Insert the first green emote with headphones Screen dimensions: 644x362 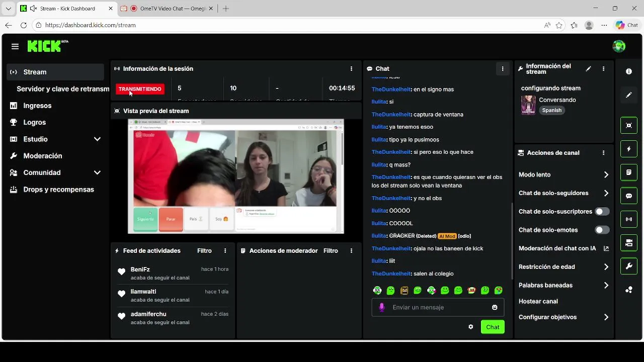pyautogui.click(x=377, y=290)
